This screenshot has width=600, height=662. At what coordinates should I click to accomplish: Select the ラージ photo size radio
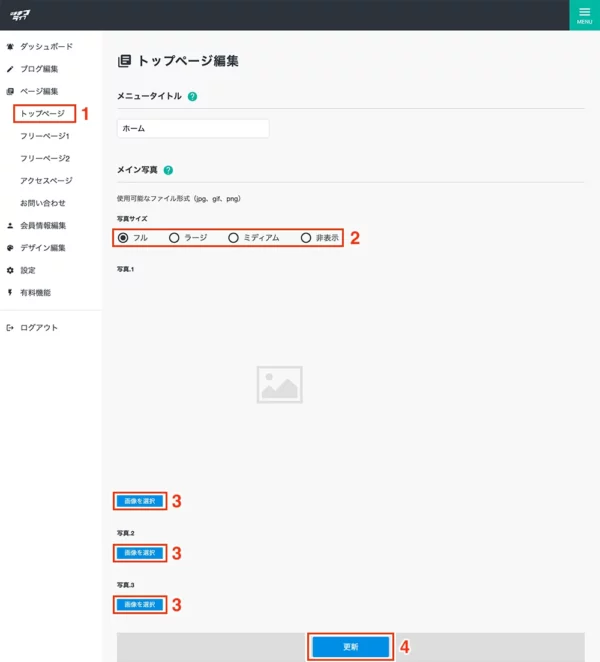click(x=174, y=238)
